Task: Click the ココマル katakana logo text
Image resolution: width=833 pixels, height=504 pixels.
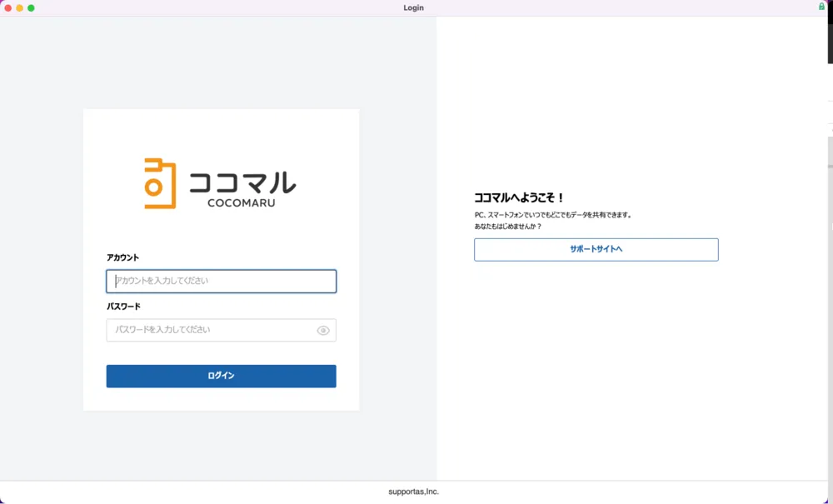Action: pyautogui.click(x=242, y=182)
